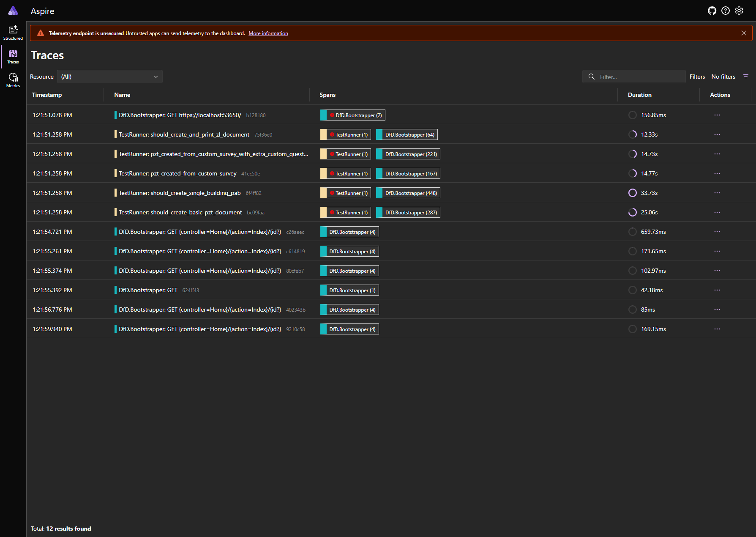756x537 pixels.
Task: Click the Actions column header
Action: point(720,95)
